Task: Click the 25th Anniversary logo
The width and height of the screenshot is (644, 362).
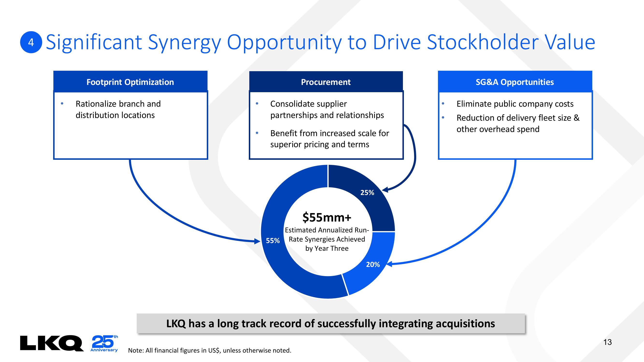Action: tap(104, 343)
